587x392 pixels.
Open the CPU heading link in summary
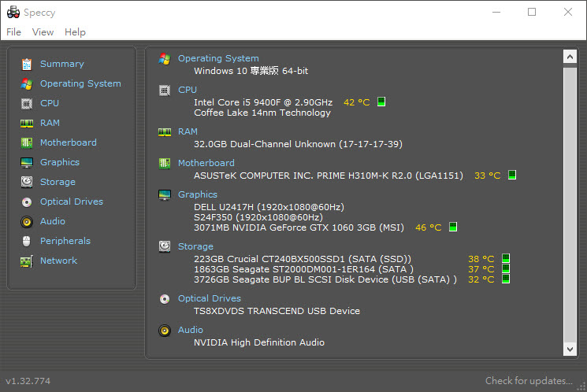[x=188, y=90]
